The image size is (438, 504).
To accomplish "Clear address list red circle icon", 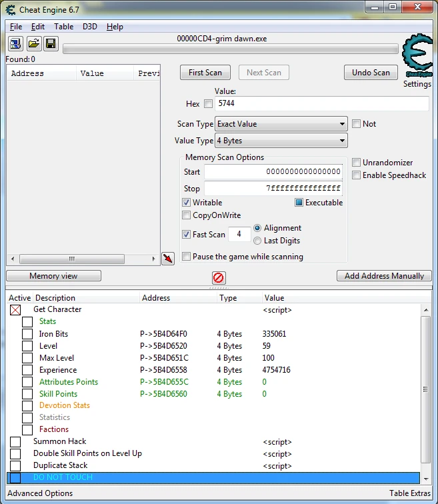I will pos(219,277).
